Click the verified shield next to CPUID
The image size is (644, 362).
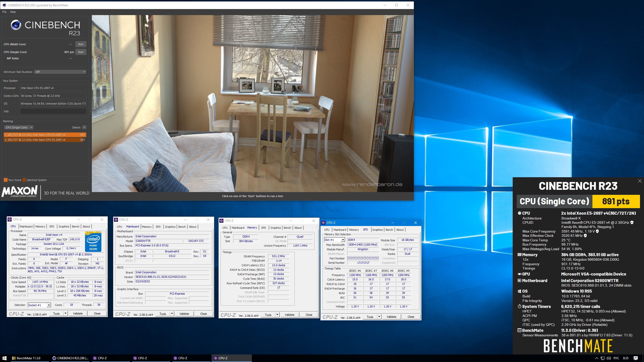[632, 222]
